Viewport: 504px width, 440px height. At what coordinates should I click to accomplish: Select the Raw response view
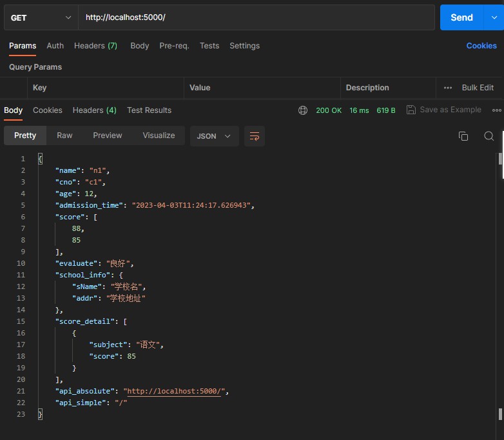(64, 135)
